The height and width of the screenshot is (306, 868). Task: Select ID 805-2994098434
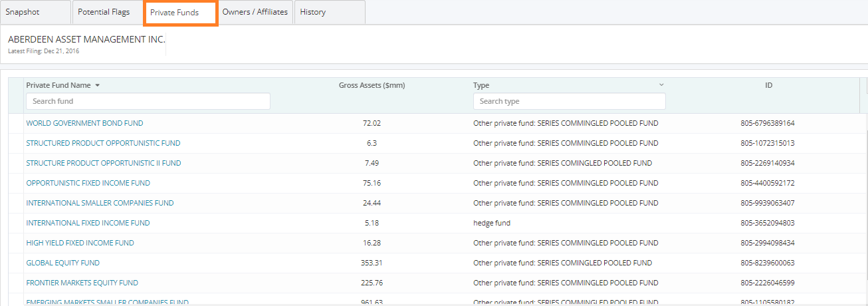click(768, 243)
